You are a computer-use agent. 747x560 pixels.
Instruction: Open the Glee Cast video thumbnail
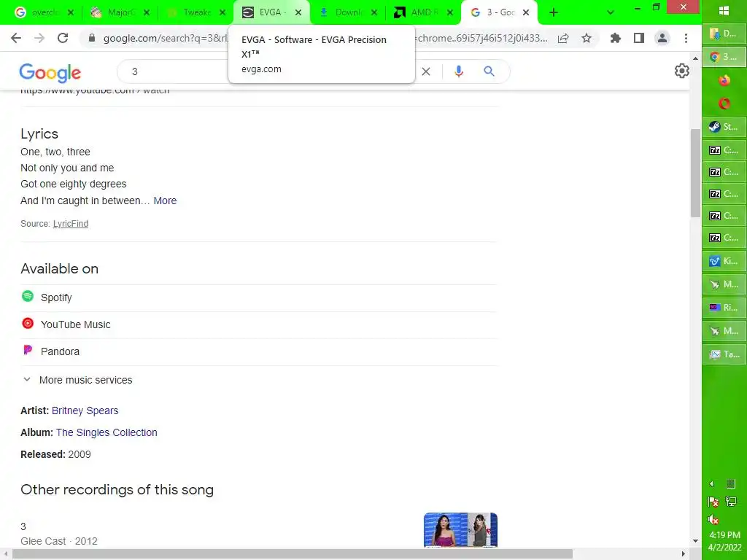point(460,530)
